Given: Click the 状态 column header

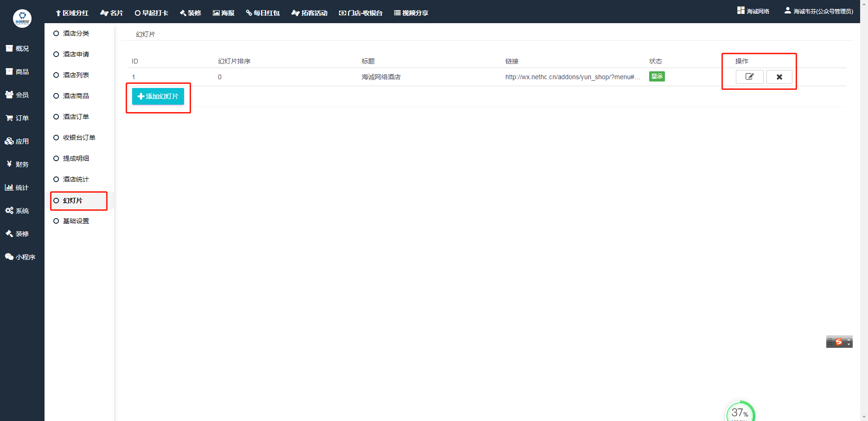Looking at the screenshot, I should (x=656, y=61).
